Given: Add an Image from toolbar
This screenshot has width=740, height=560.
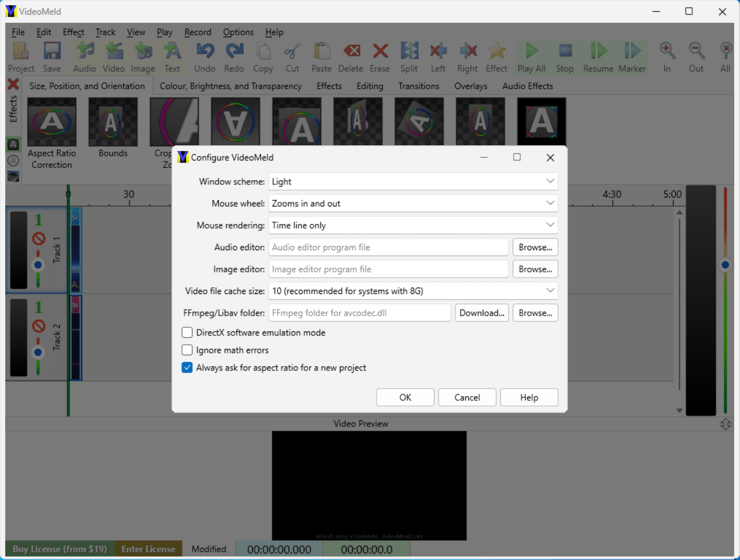Looking at the screenshot, I should (143, 57).
